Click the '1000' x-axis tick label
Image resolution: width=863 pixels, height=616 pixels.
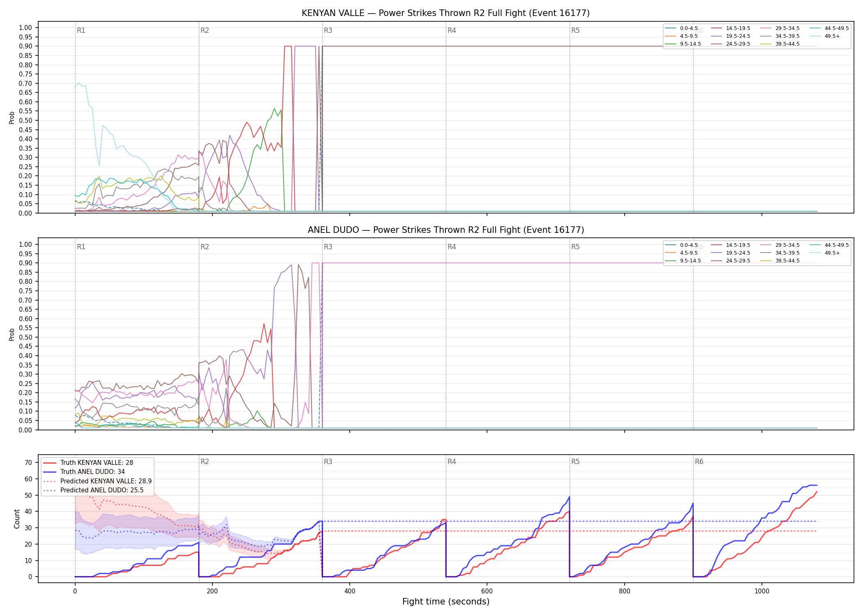[761, 591]
